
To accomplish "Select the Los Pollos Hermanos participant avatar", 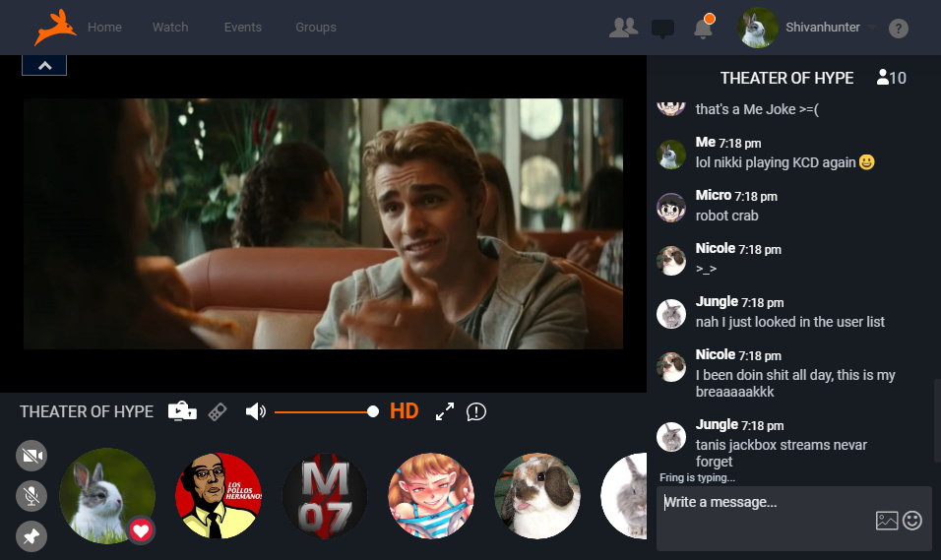I will pyautogui.click(x=219, y=496).
